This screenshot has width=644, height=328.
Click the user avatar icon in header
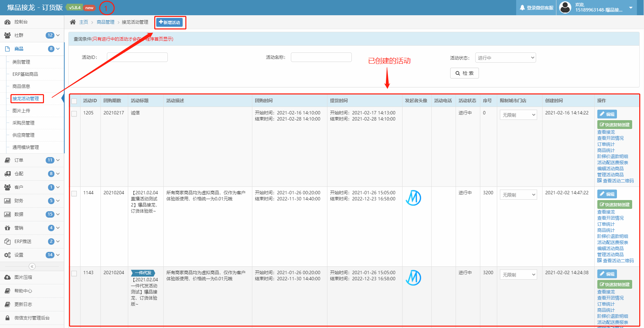[565, 7]
